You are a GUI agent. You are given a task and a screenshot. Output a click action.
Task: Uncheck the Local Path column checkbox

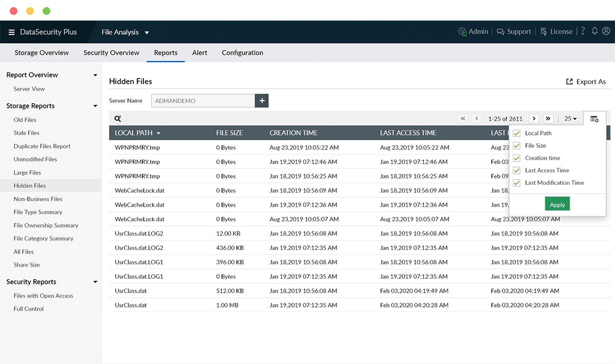pyautogui.click(x=517, y=133)
